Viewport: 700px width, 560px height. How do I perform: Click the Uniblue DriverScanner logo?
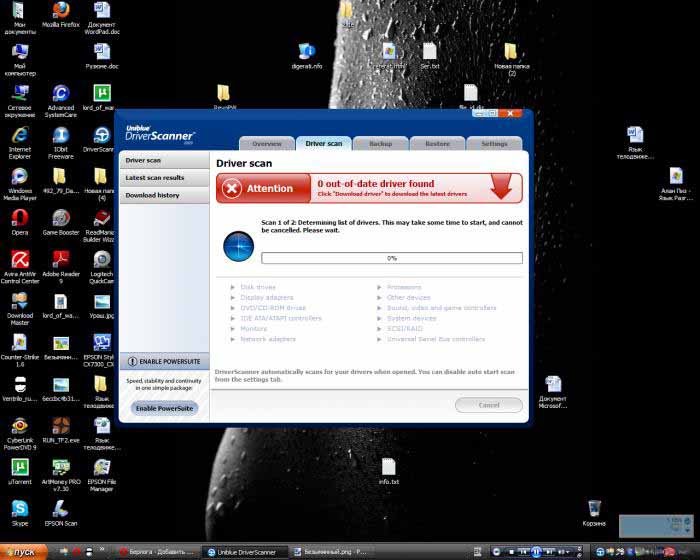point(160,134)
